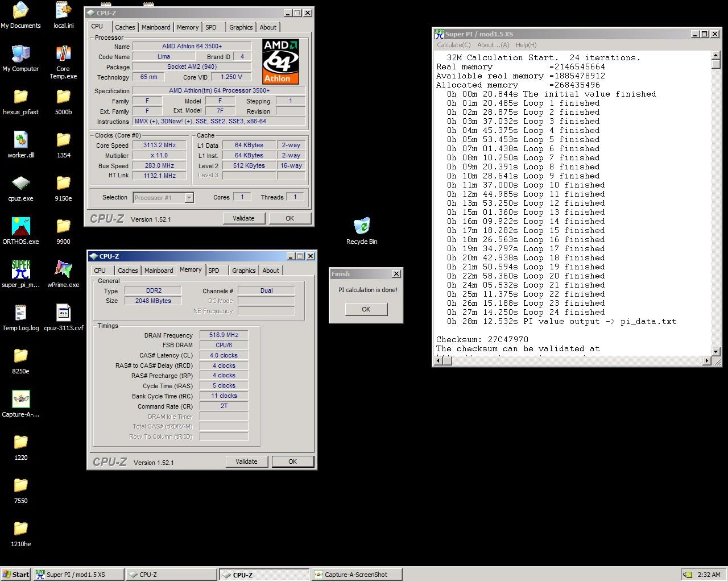The height and width of the screenshot is (582, 728).
Task: Launch Capture-A-ScreenShot desktop icon
Action: (x=20, y=404)
